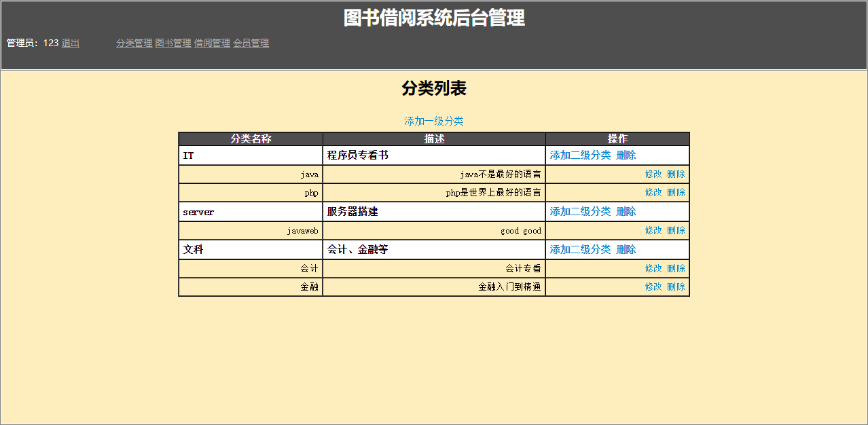
Task: Modify the javaweb subcategory
Action: click(653, 231)
